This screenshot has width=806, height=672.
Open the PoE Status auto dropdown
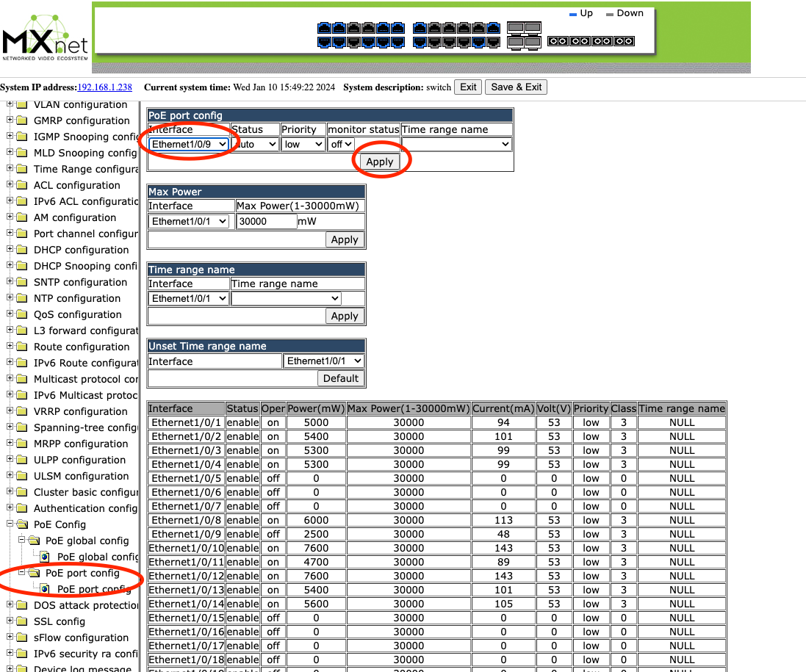pos(255,145)
